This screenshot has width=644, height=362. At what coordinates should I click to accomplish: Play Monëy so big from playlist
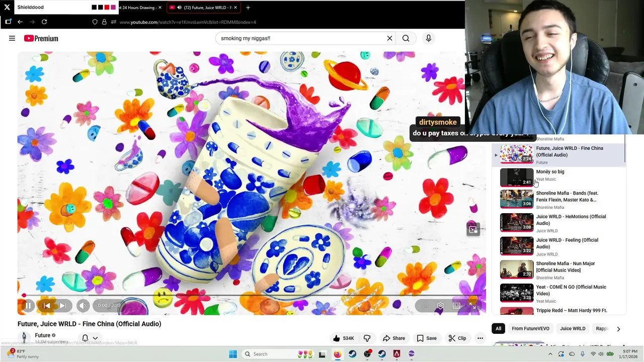point(558,177)
